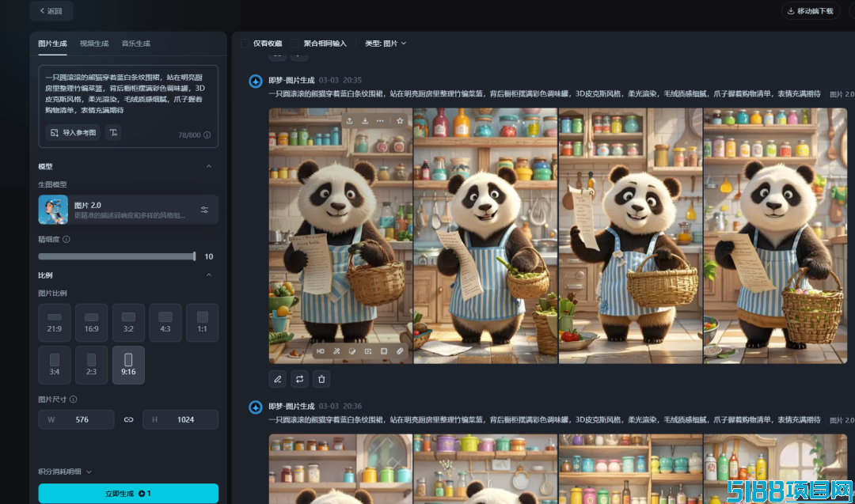
Task: Click the info icon beside 图片尺寸
Action: coord(73,400)
